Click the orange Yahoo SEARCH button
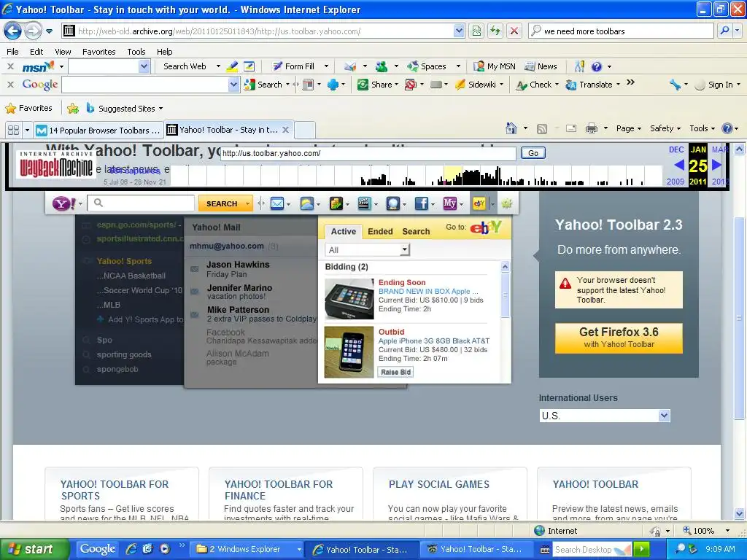 coord(225,204)
